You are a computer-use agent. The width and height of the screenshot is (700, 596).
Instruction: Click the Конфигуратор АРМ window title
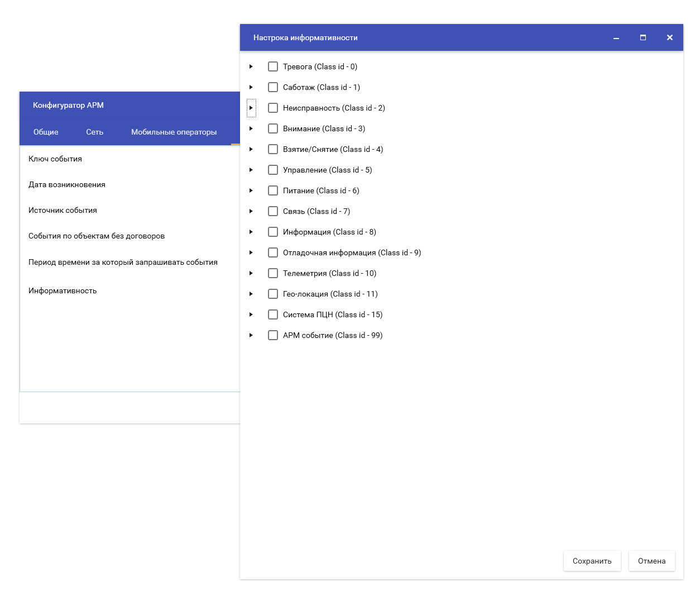point(68,105)
